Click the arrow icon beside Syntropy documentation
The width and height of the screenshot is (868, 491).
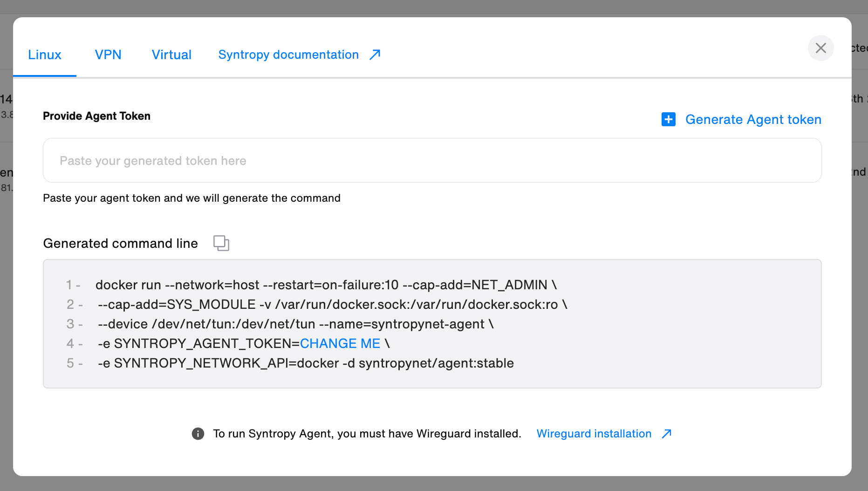click(375, 55)
